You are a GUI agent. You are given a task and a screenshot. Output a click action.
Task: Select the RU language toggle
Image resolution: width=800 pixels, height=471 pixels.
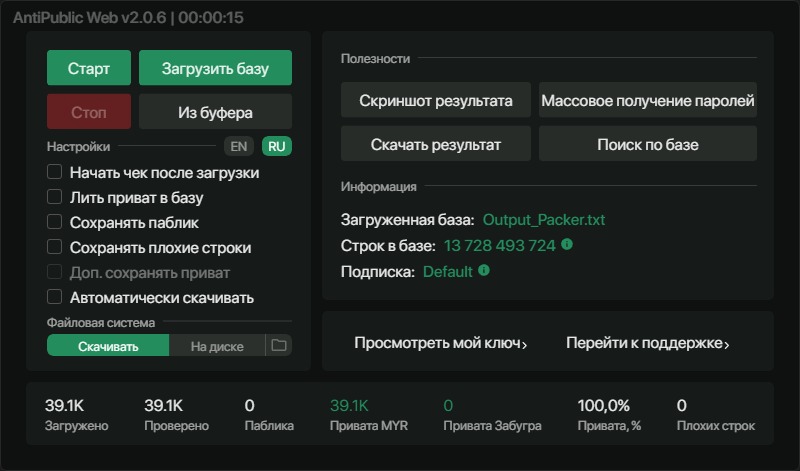[277, 146]
